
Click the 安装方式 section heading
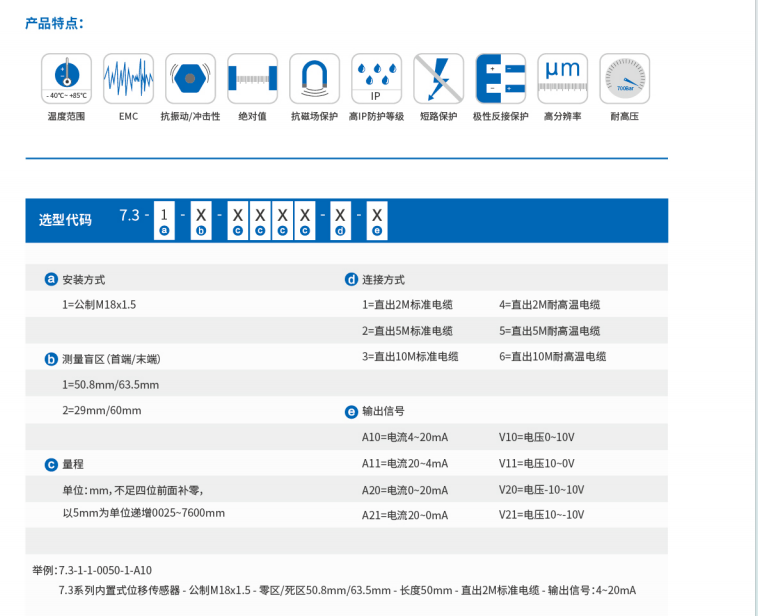point(83,279)
